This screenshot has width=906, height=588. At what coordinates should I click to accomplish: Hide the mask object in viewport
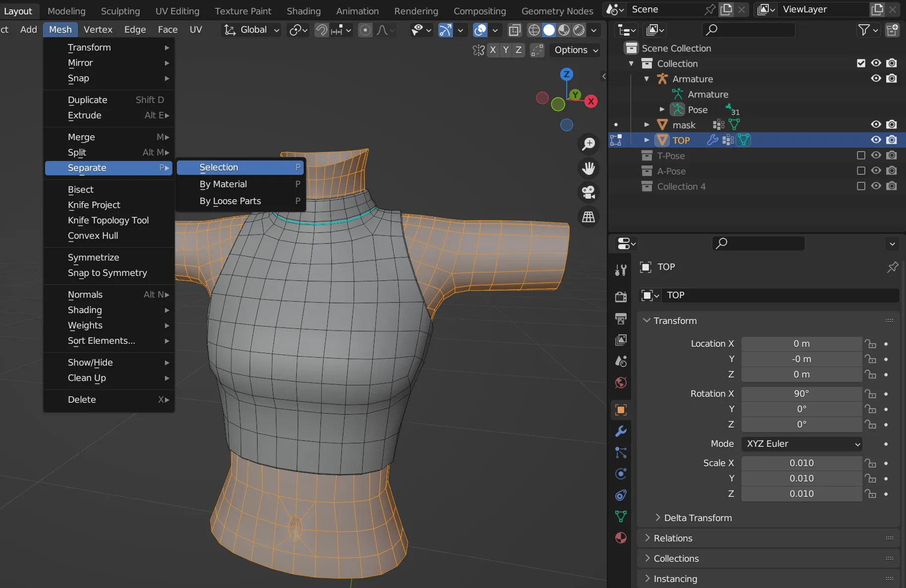pyautogui.click(x=876, y=124)
